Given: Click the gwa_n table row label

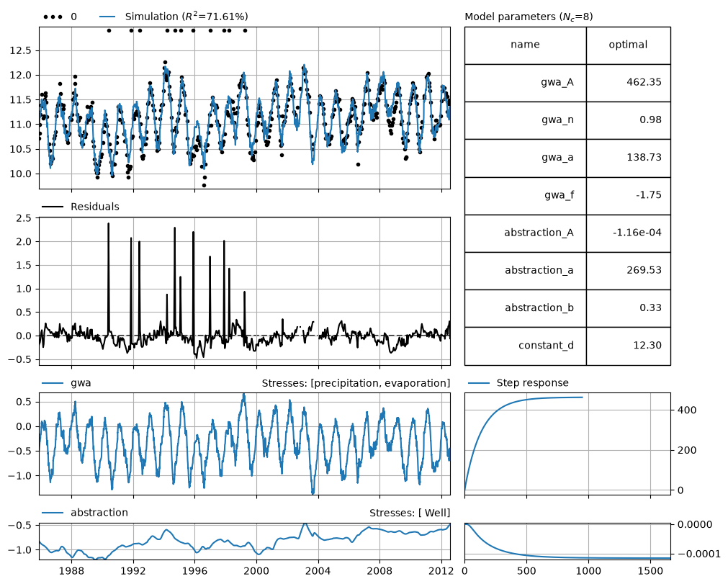Looking at the screenshot, I should click(525, 120).
